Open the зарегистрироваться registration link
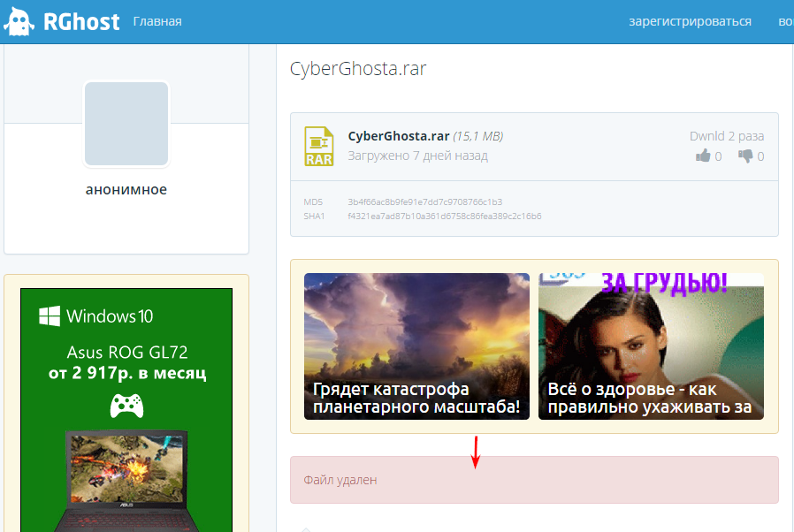Screen dimensions: 794x532 (690, 21)
